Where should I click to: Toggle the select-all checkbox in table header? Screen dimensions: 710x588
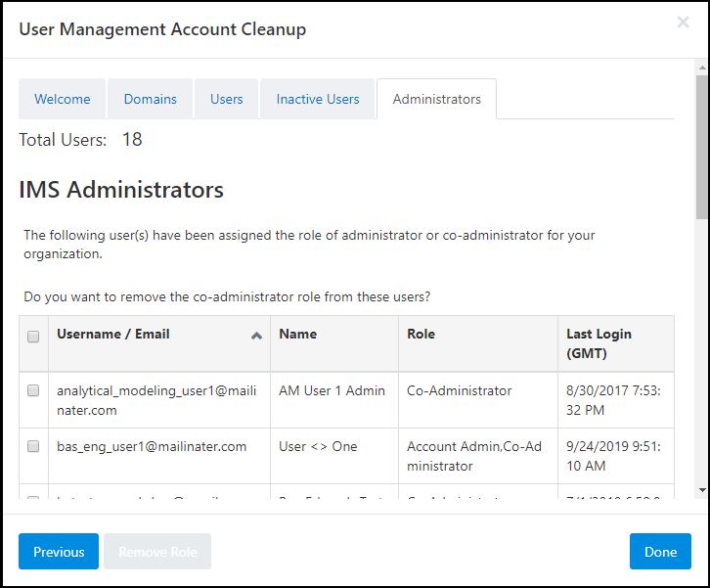[33, 337]
